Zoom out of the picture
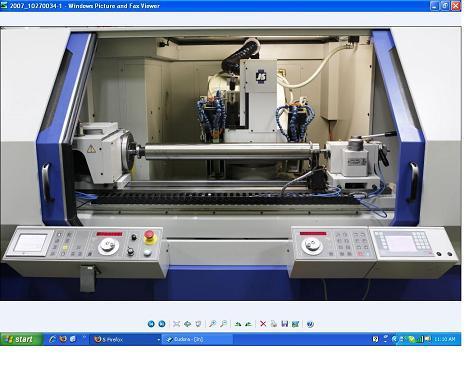 click(x=224, y=324)
